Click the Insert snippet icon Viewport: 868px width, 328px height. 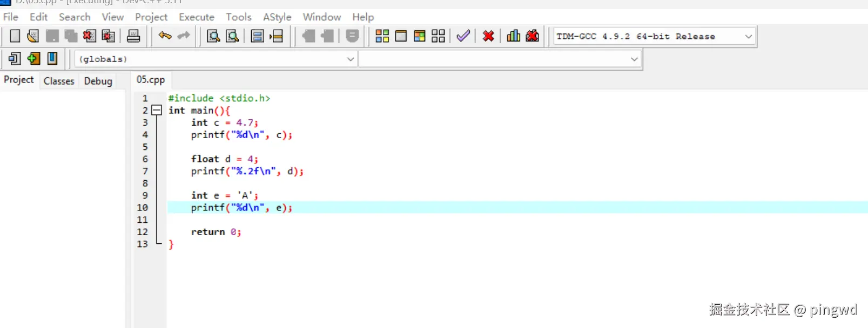coord(15,58)
